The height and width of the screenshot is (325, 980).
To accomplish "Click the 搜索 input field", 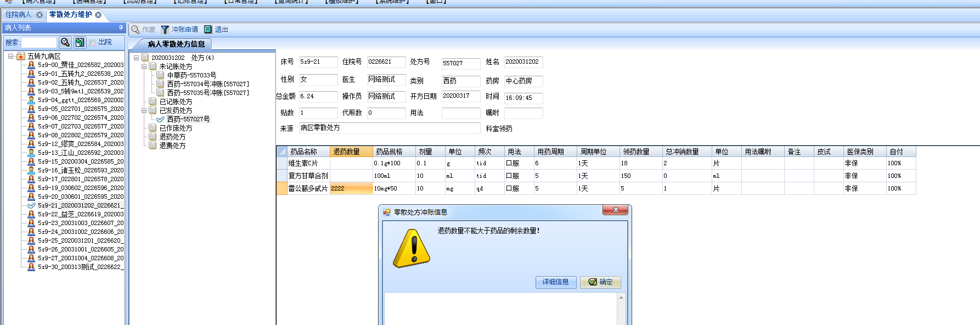I will coord(39,42).
